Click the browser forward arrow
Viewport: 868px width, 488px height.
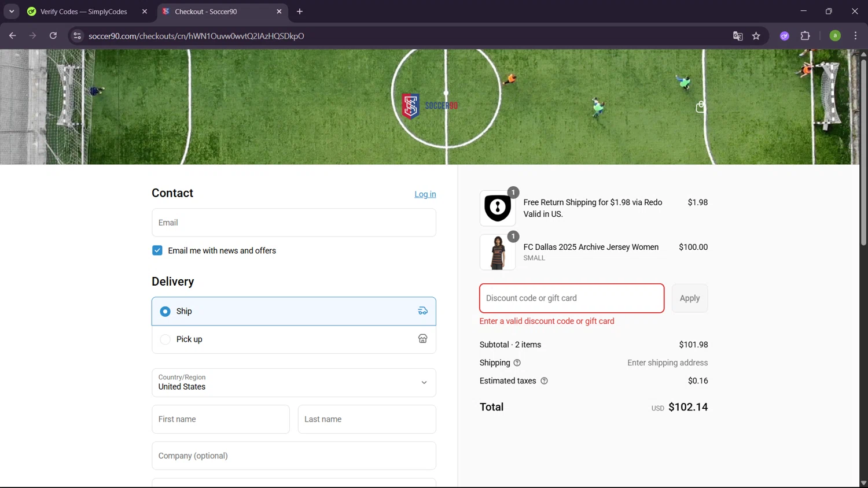click(x=33, y=36)
